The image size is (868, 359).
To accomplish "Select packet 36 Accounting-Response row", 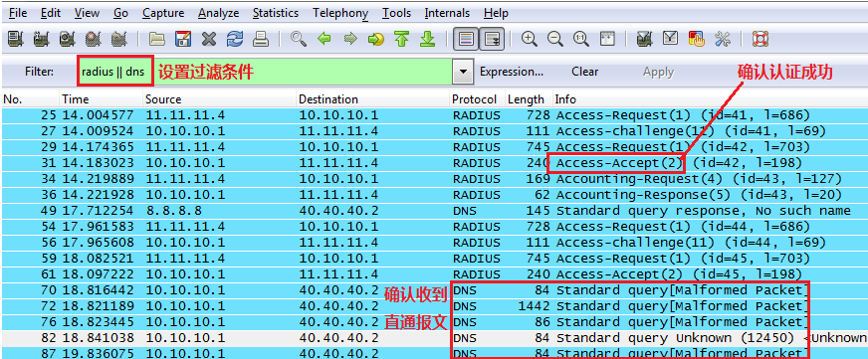I will pos(434,195).
